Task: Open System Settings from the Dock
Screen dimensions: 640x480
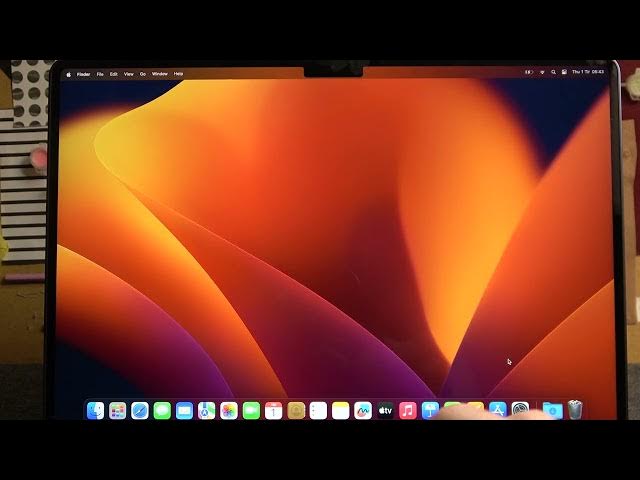Action: [x=520, y=409]
